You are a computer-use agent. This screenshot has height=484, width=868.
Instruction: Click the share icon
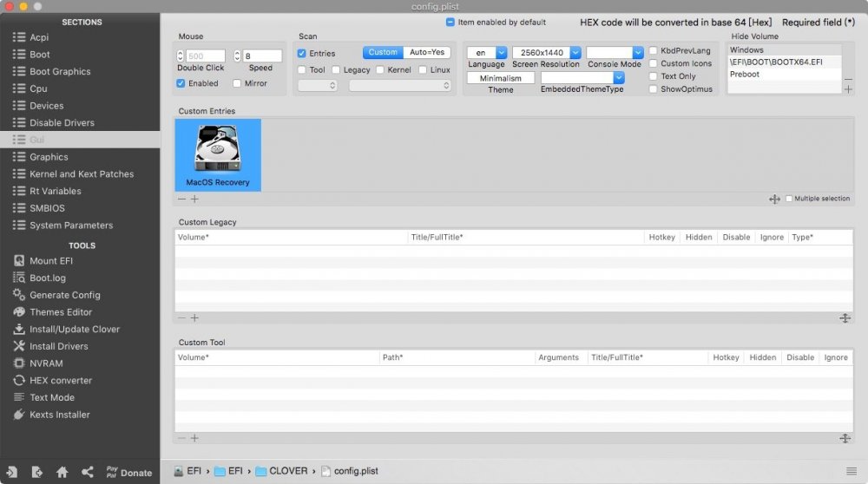[88, 472]
